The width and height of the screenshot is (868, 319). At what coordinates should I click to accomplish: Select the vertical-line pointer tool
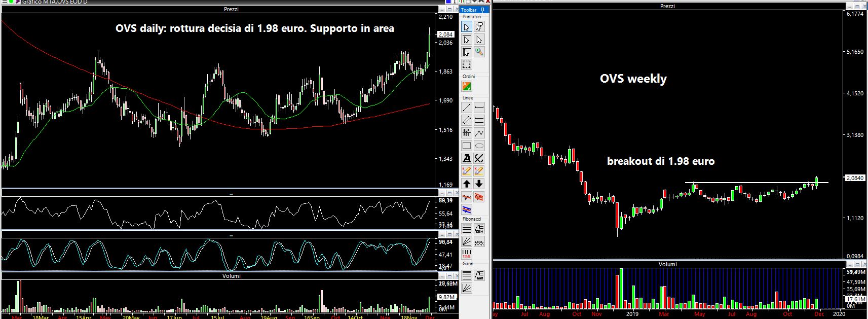tap(479, 40)
